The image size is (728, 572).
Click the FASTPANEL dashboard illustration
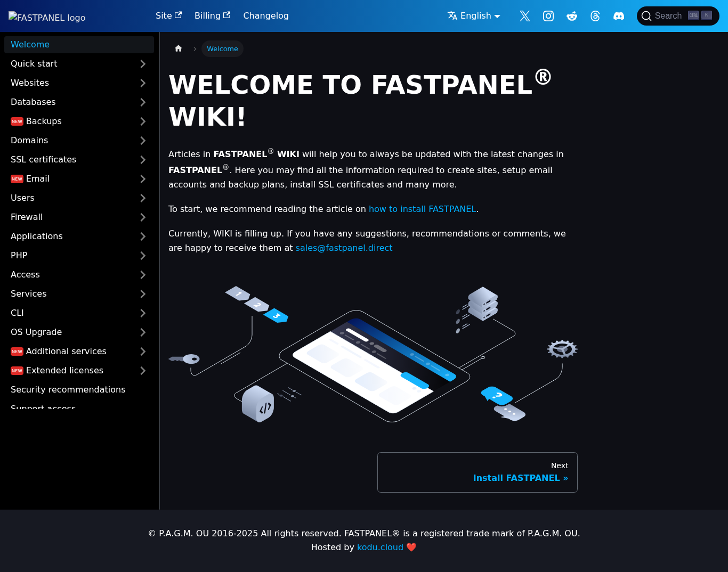[x=373, y=354]
